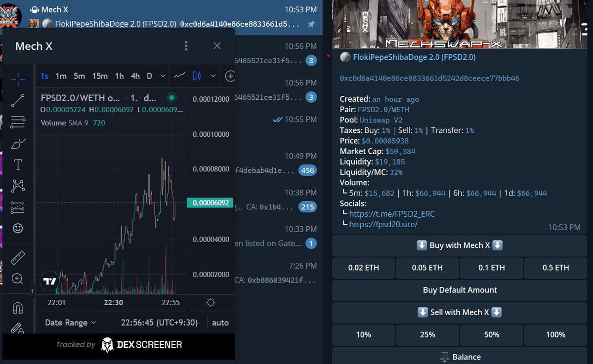Expand the chart type dropdown arrow
The height and width of the screenshot is (364, 593).
(213, 76)
